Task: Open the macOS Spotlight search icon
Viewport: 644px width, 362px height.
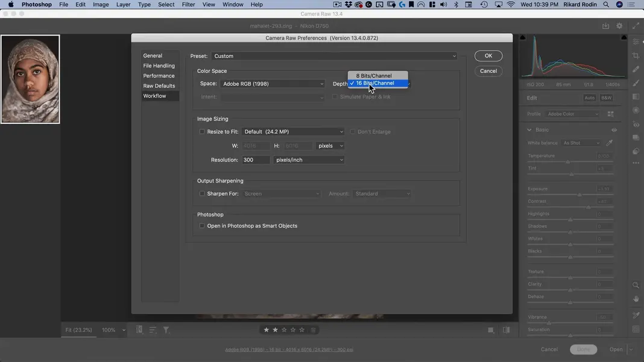Action: (x=606, y=4)
